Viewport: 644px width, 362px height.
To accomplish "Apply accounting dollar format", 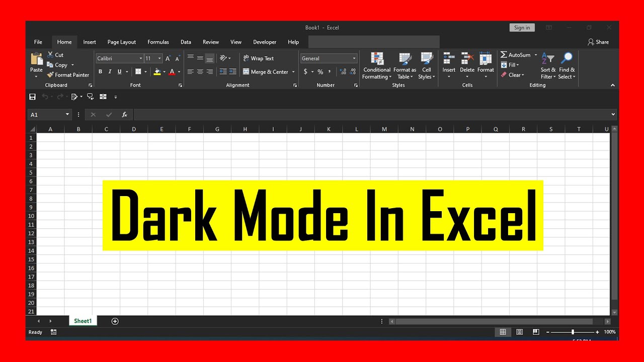I will (x=305, y=72).
